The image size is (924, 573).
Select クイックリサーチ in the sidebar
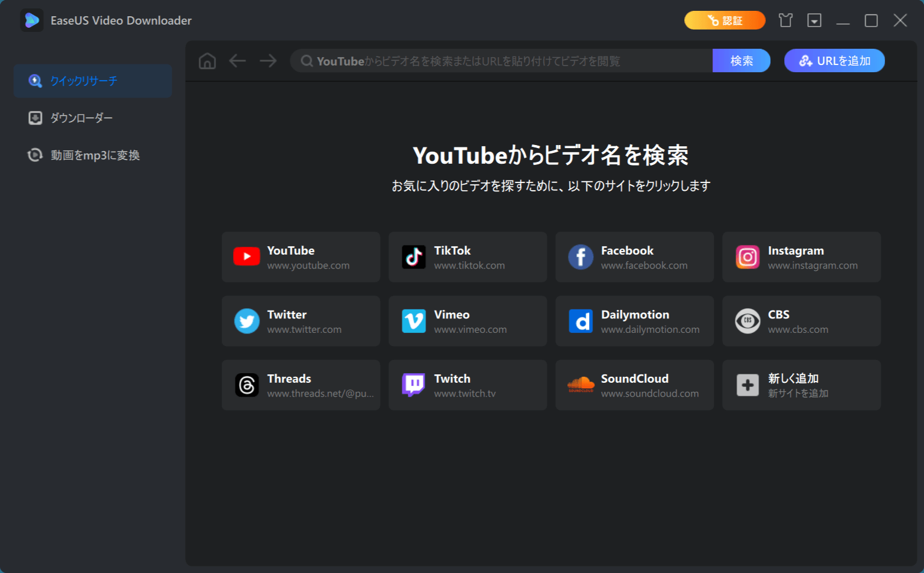[x=93, y=81]
